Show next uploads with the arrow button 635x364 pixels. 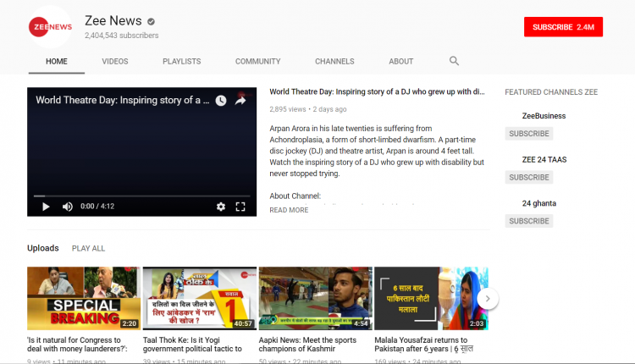point(488,299)
